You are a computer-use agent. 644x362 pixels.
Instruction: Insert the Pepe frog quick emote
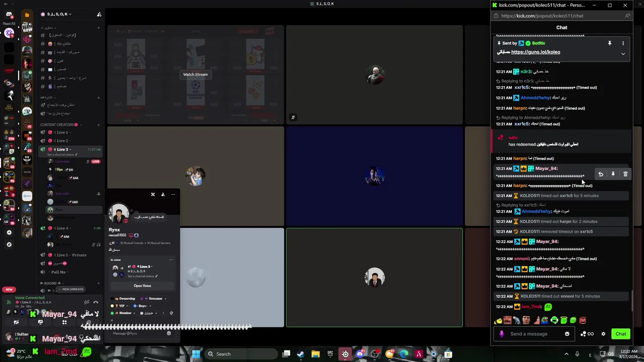(x=545, y=320)
